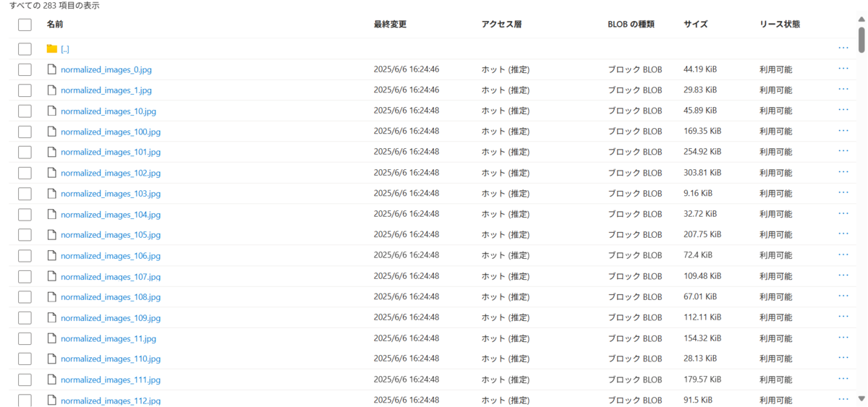Show more actions for normalized_images_107.jpg
The image size is (868, 407).
[843, 275]
